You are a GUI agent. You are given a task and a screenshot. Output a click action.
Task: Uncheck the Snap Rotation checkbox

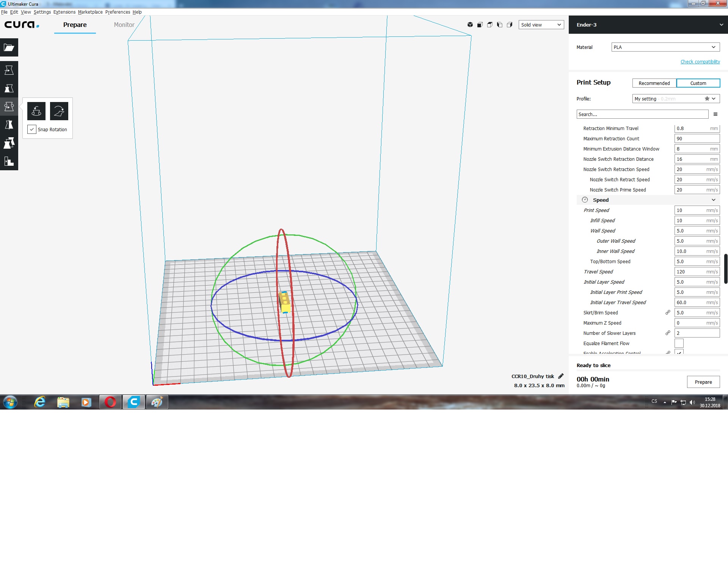point(32,129)
